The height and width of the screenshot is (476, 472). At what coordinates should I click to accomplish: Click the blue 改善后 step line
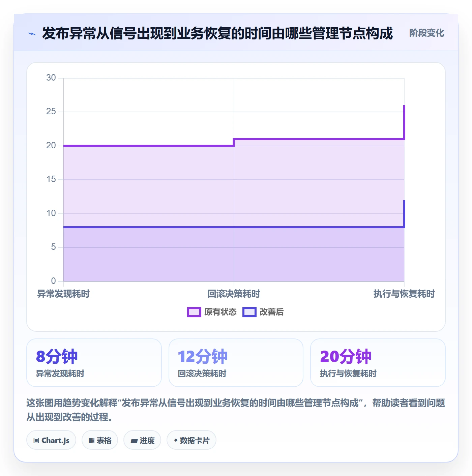(x=234, y=227)
